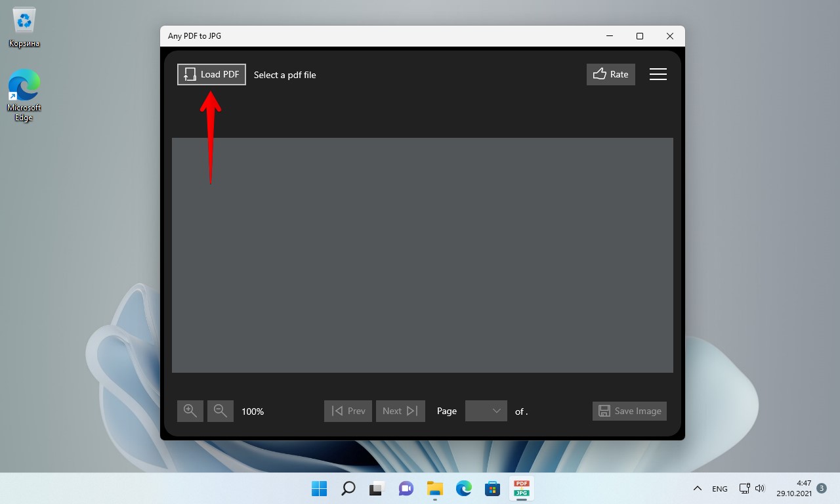Viewport: 840px width, 504px height.
Task: Click the 'Select a pdf file' label
Action: pyautogui.click(x=285, y=75)
